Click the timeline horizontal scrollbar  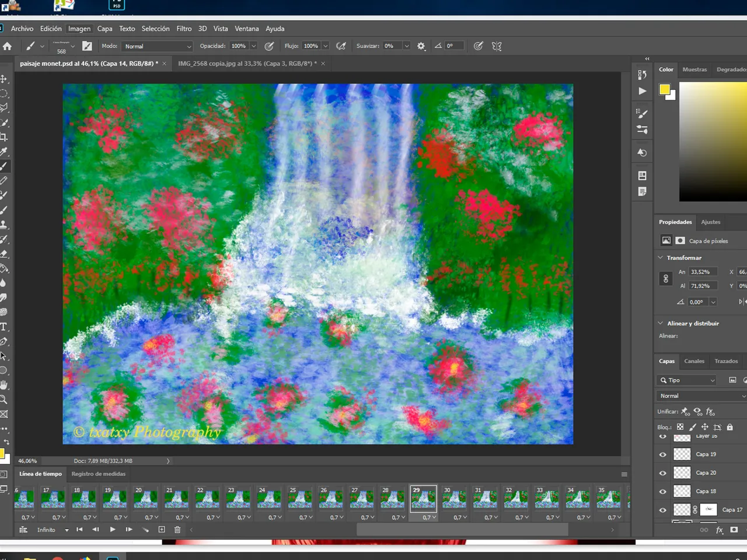462,530
